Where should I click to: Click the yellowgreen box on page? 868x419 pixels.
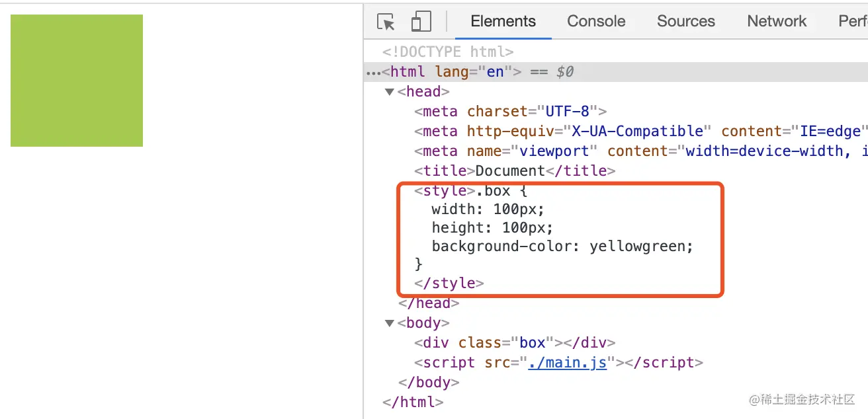click(77, 81)
